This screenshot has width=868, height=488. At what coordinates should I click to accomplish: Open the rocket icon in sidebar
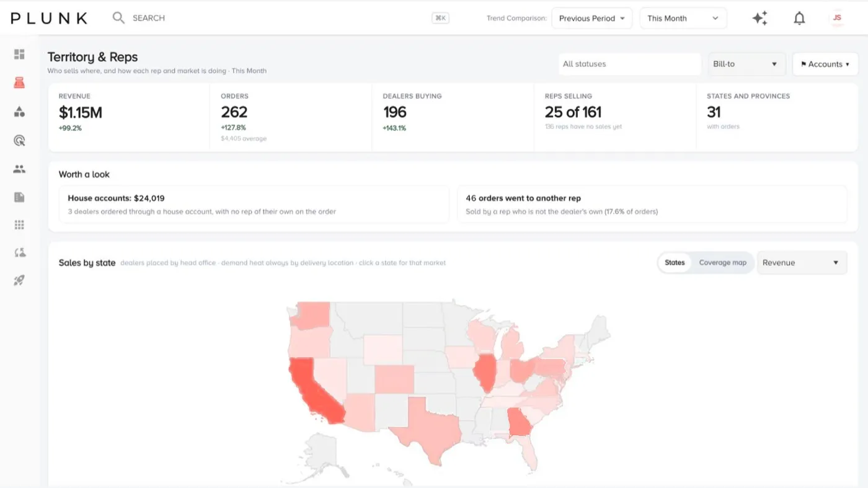tap(19, 281)
